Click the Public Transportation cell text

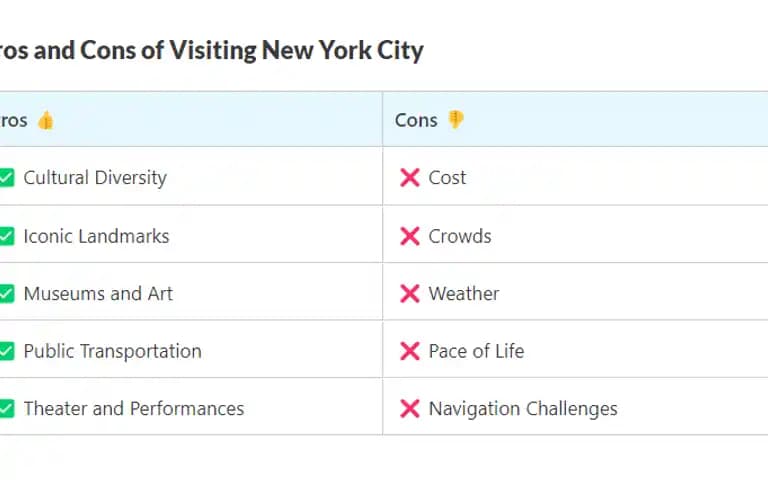click(x=113, y=351)
